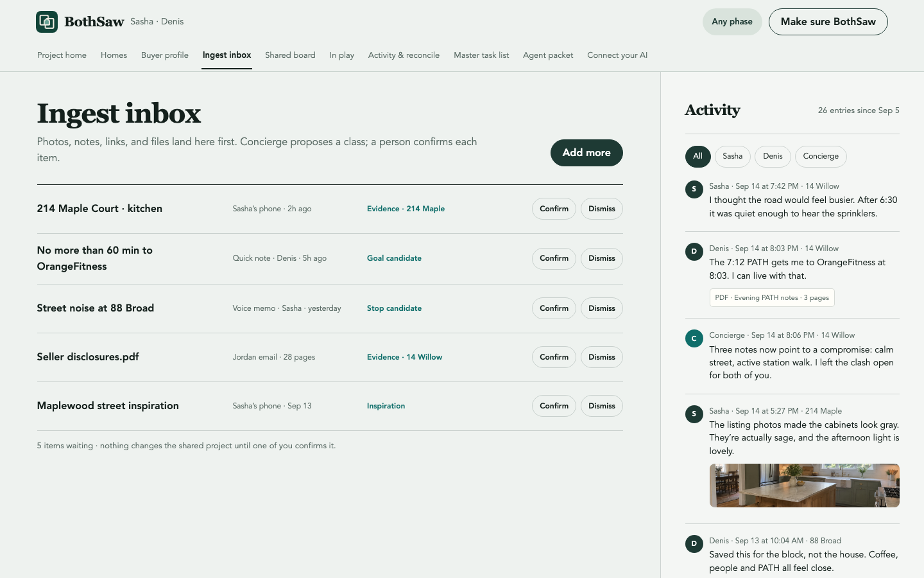Click Denis's avatar on the 7:12 PATH entry
Image resolution: width=924 pixels, height=578 pixels.
pos(694,251)
